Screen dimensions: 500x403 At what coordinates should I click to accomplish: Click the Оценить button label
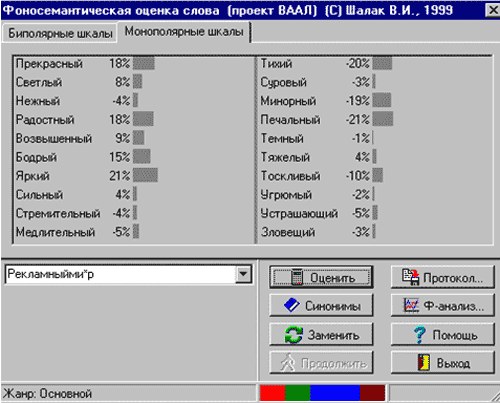click(x=333, y=278)
